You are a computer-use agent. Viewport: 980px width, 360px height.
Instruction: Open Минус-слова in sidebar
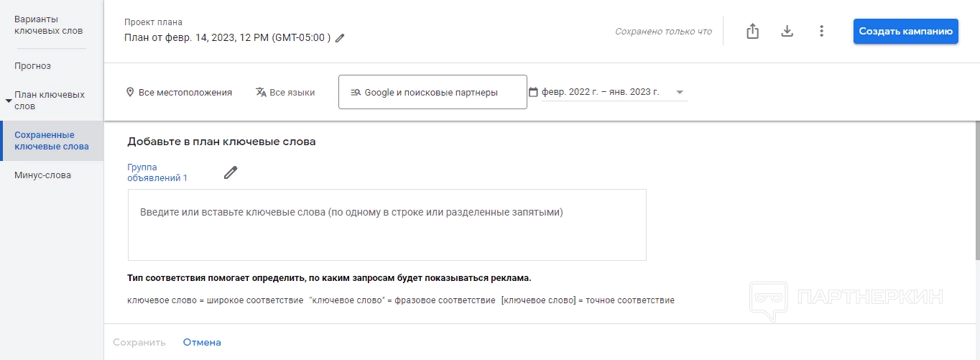(42, 175)
